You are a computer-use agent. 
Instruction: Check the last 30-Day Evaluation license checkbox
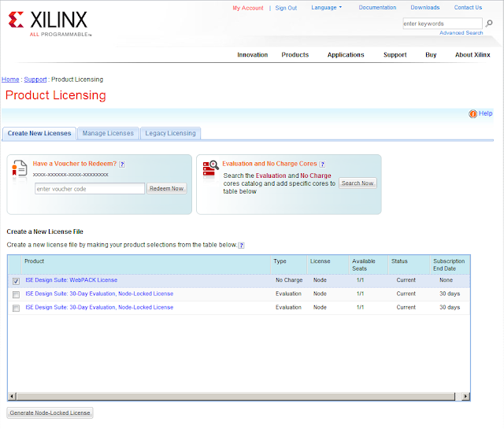pyautogui.click(x=16, y=309)
